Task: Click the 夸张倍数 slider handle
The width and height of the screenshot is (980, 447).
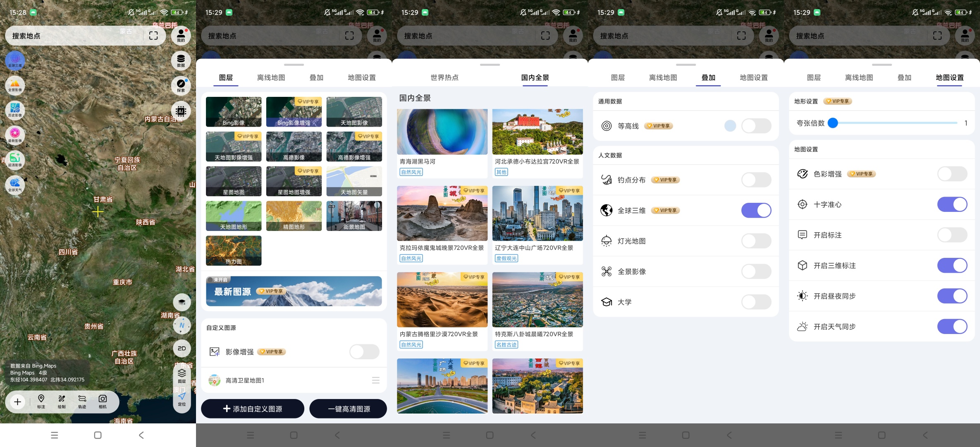Action: (833, 123)
